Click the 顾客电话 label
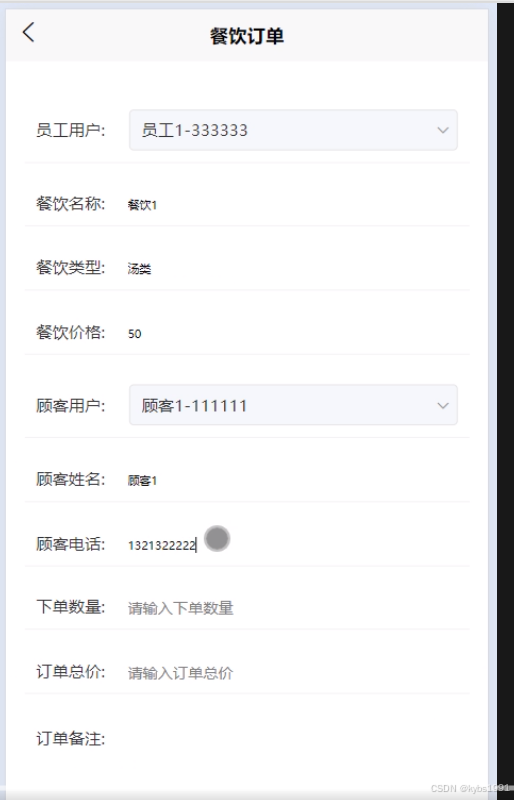This screenshot has width=514, height=800. 70,544
